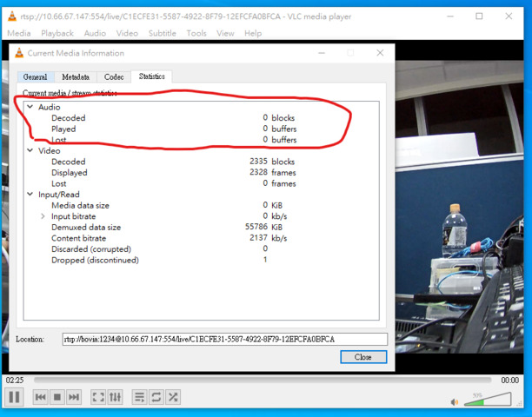Toggle random shuffle playback
This screenshot has height=417, width=532.
click(174, 397)
